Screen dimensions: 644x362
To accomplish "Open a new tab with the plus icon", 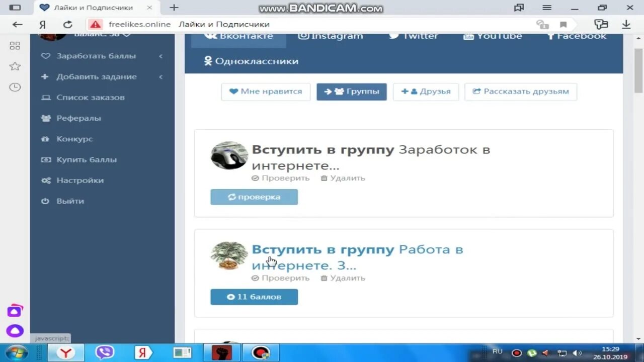I will (x=174, y=8).
